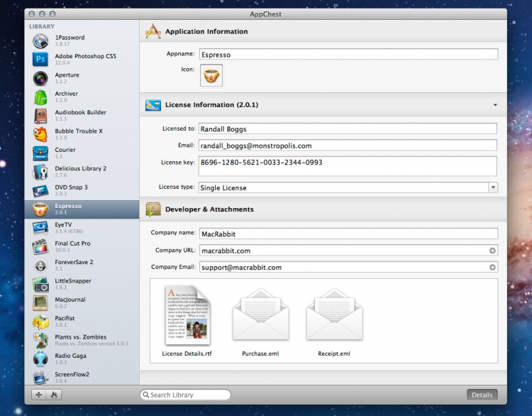
Task: Click arrow button beside Company Email field
Action: pos(492,267)
